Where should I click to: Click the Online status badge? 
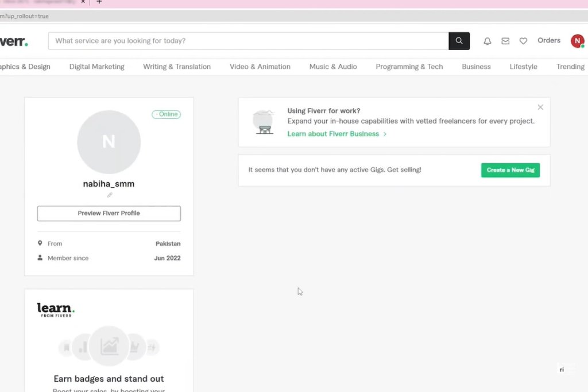click(166, 114)
